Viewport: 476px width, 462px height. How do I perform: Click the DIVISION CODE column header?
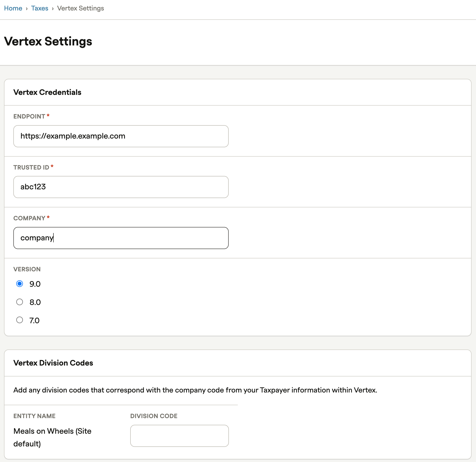pyautogui.click(x=154, y=416)
